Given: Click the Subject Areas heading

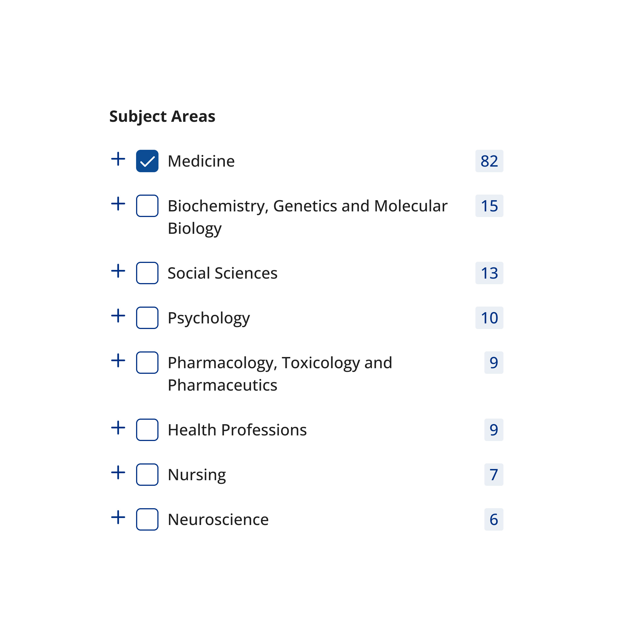Looking at the screenshot, I should [162, 116].
